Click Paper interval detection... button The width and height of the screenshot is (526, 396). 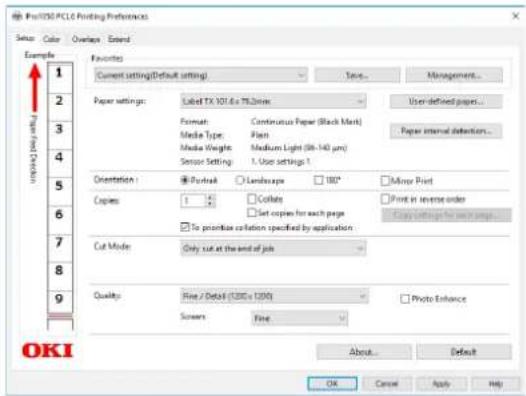coord(446,131)
